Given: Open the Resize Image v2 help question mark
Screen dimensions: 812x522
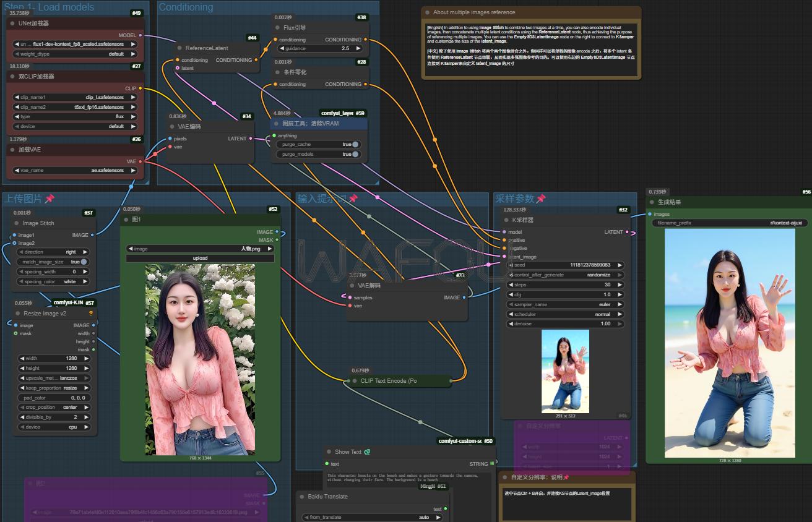Looking at the screenshot, I should coord(91,313).
